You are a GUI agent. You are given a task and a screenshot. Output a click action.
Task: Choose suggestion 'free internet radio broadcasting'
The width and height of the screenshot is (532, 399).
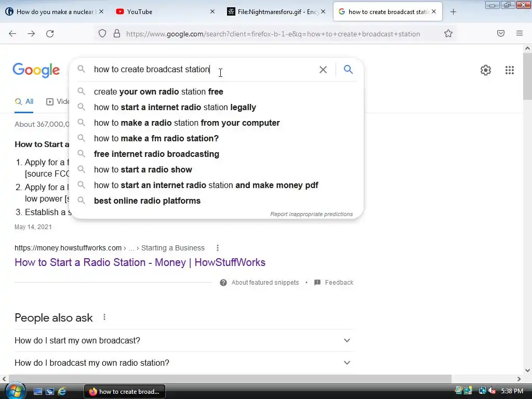click(217, 154)
